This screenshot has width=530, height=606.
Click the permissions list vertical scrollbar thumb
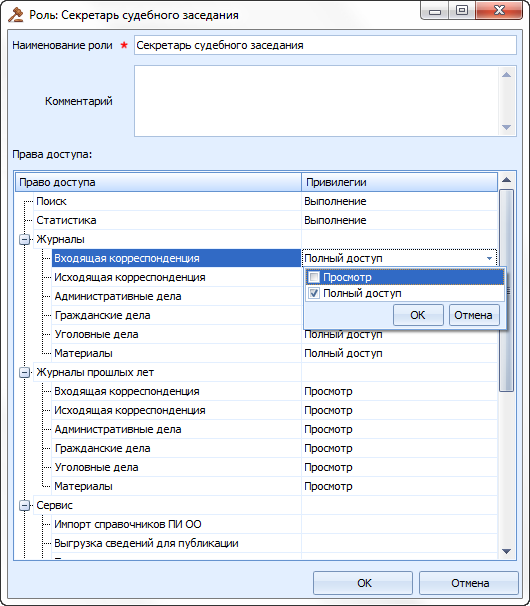pos(506,291)
